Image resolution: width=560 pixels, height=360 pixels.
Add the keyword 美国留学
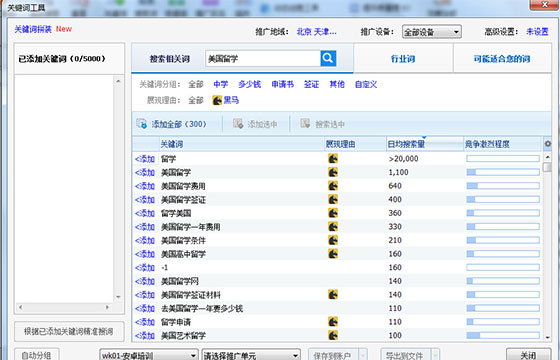145,172
